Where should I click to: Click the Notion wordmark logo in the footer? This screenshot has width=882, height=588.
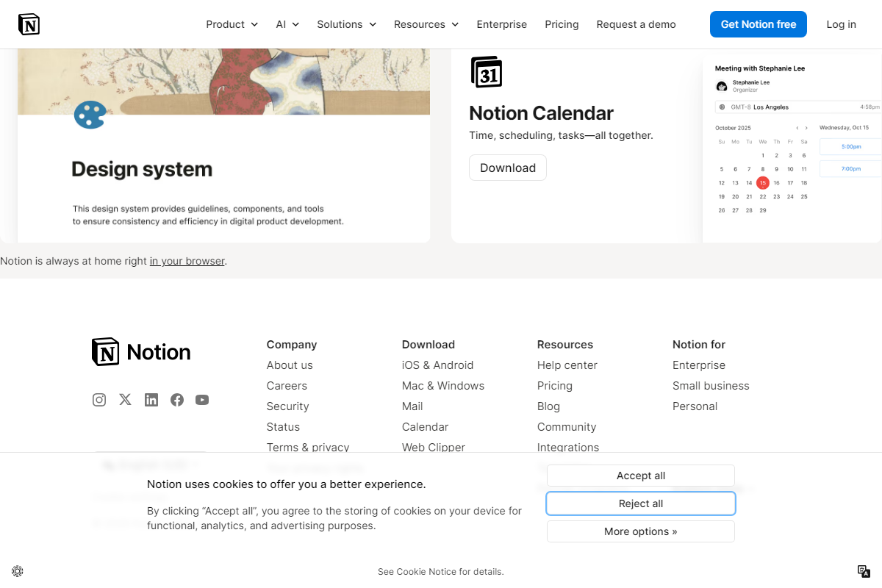pyautogui.click(x=140, y=351)
